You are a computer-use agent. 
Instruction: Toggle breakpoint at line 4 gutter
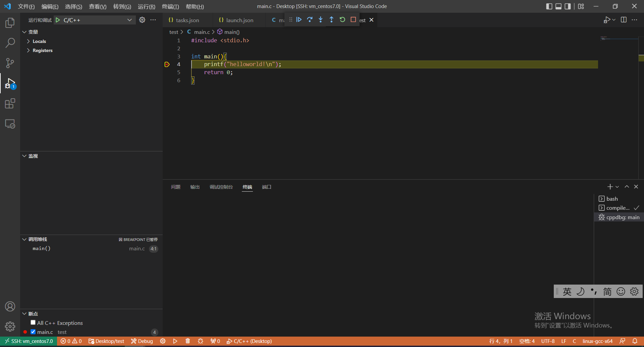tap(167, 64)
